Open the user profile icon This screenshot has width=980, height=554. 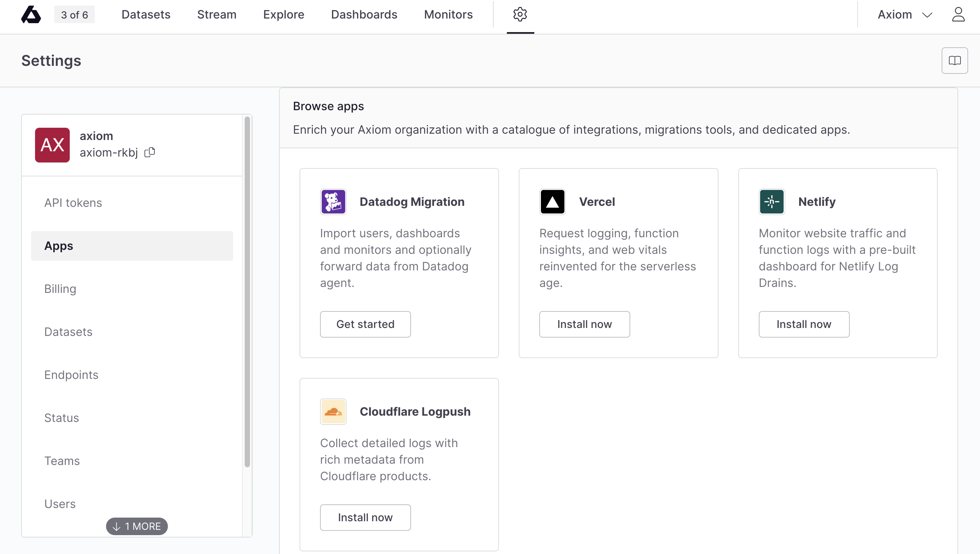(x=958, y=15)
